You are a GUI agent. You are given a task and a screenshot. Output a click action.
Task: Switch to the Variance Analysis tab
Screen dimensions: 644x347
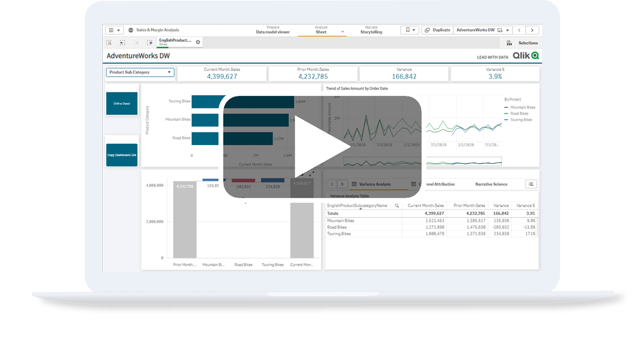tap(374, 184)
